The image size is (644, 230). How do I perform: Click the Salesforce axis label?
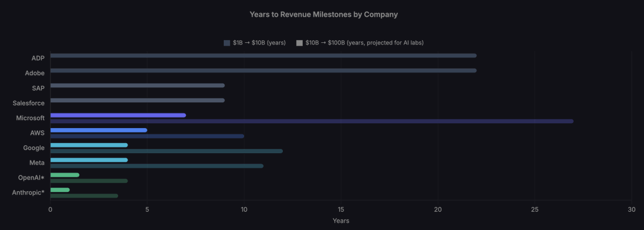pos(29,103)
